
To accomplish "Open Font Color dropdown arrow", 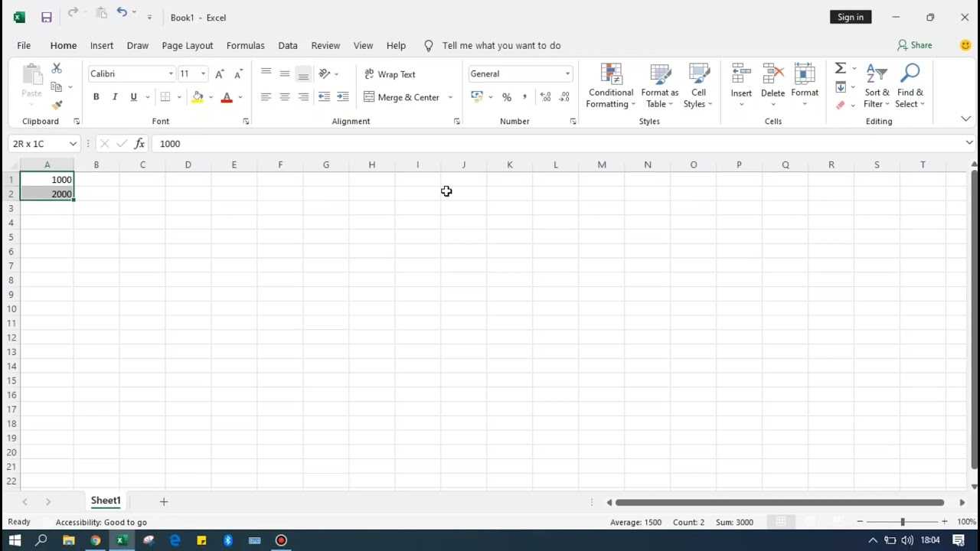I will click(240, 97).
